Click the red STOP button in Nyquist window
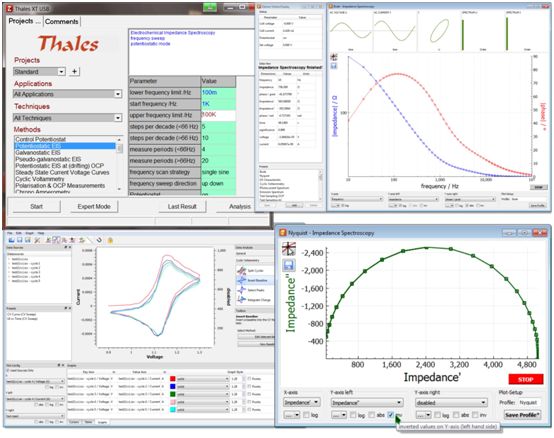 [526, 379]
